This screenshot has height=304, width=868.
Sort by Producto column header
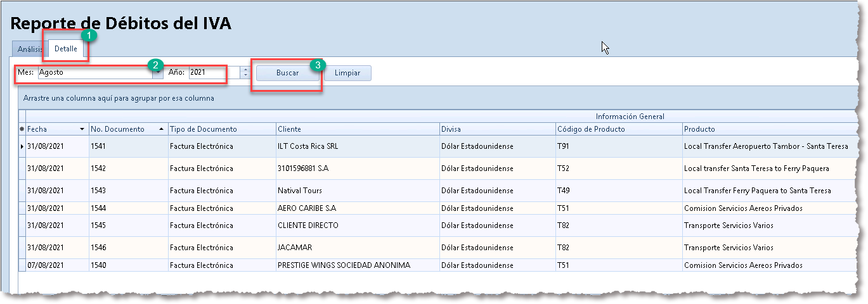pyautogui.click(x=770, y=129)
